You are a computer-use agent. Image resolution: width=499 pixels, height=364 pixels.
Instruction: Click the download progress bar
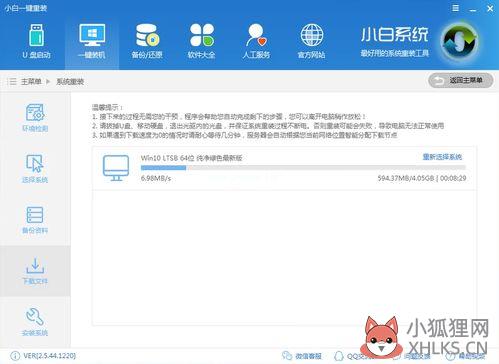tap(303, 168)
